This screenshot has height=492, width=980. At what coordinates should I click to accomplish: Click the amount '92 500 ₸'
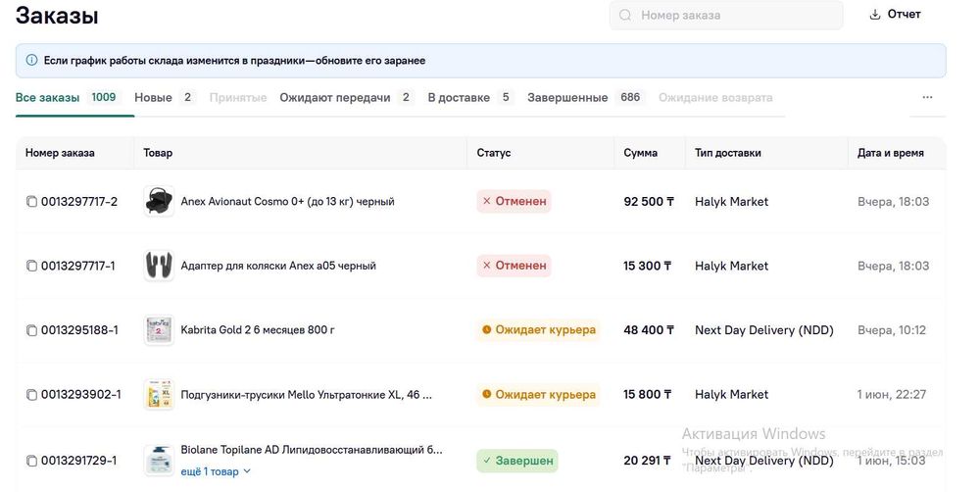pyautogui.click(x=649, y=201)
